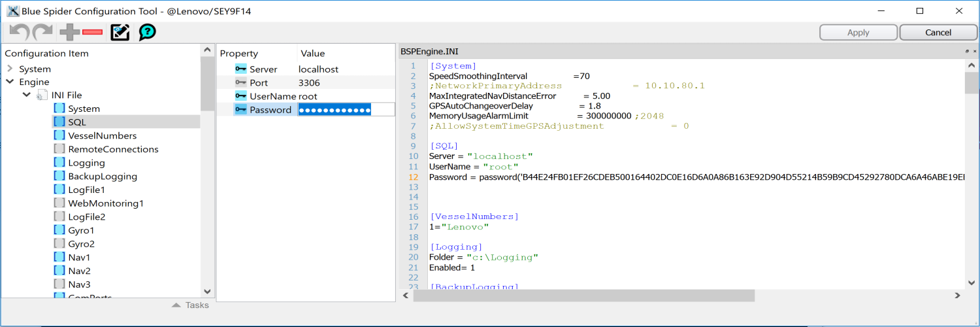
Task: Select the bracket icon next to Nav1
Action: point(59,258)
